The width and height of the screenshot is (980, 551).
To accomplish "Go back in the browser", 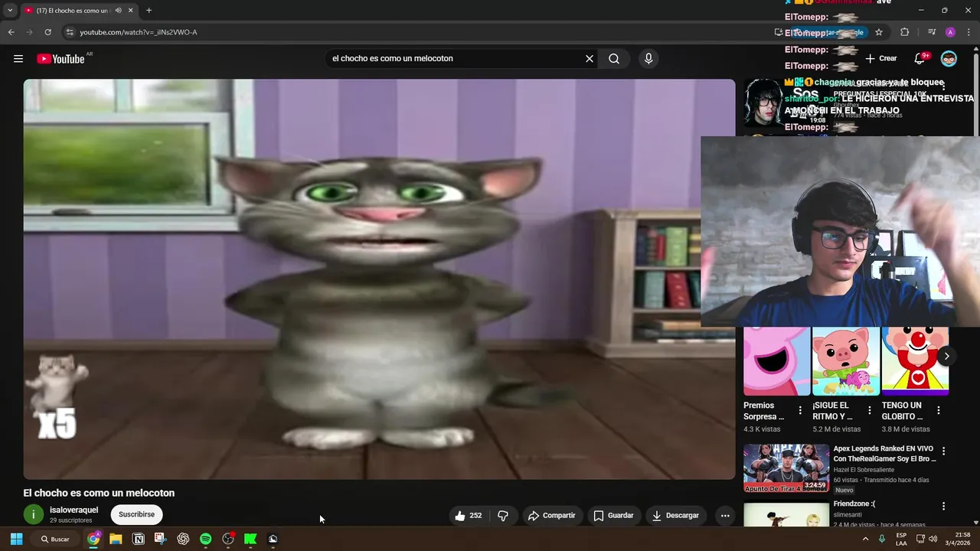I will click(x=11, y=32).
